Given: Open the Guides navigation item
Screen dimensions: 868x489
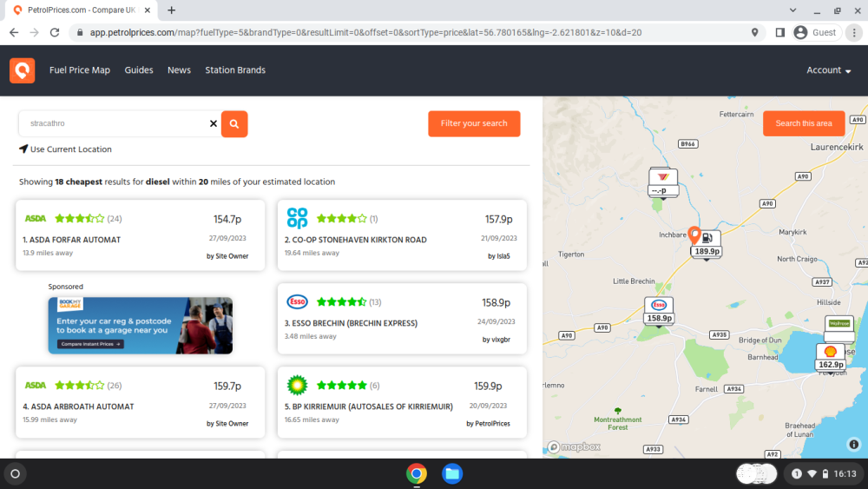Looking at the screenshot, I should click(139, 70).
